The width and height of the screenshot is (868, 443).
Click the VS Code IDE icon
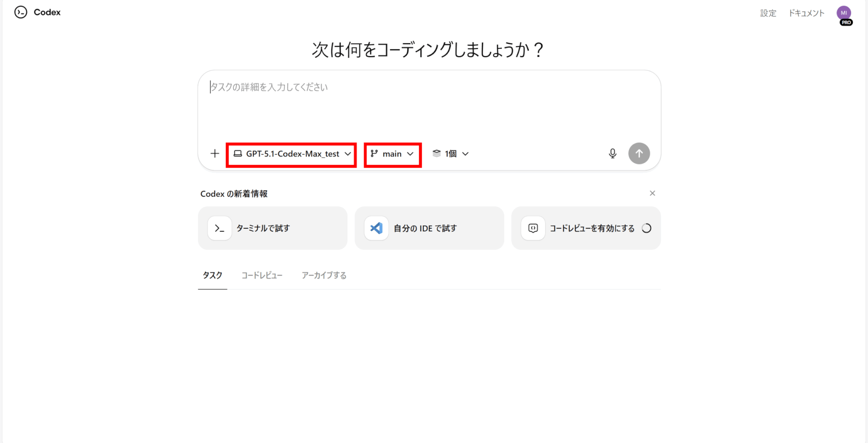[376, 228]
